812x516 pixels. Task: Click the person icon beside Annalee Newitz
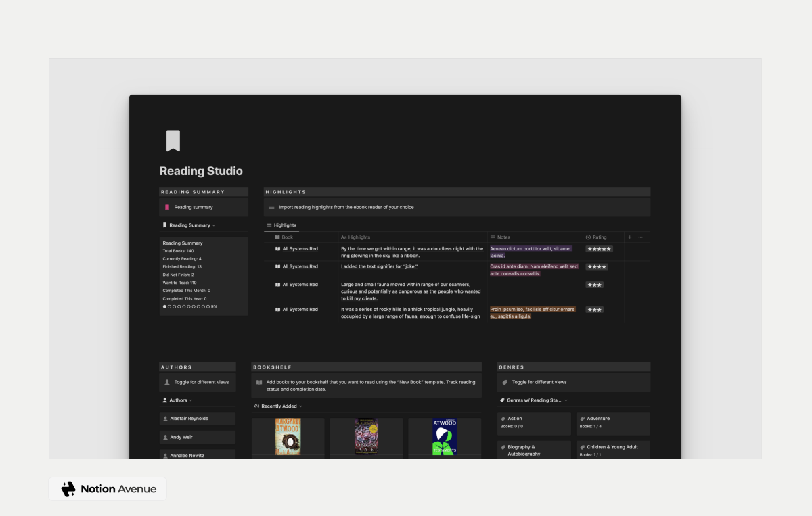coord(166,456)
